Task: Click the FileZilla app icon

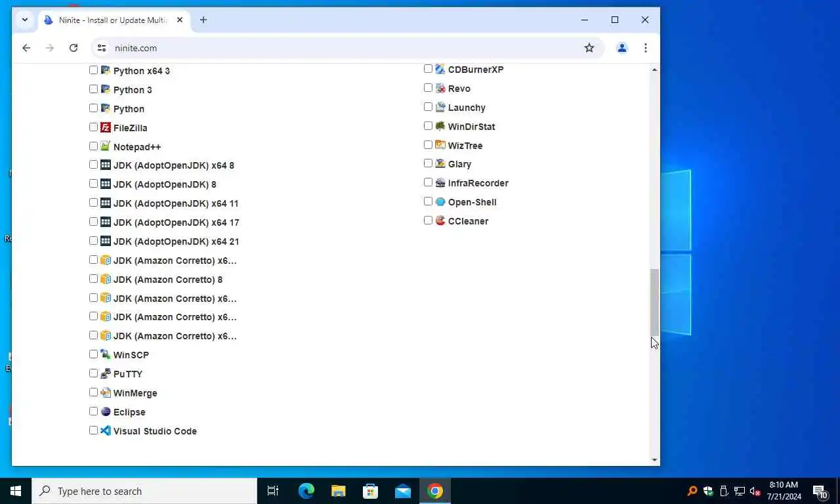Action: tap(105, 127)
